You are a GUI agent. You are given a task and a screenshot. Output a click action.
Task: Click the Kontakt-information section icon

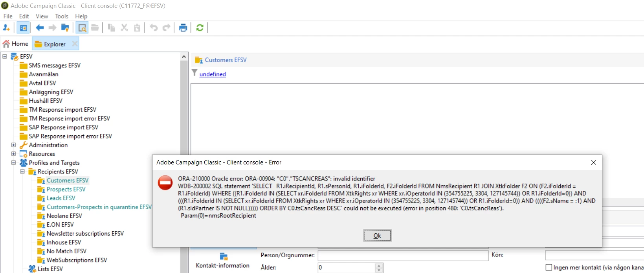point(224,256)
